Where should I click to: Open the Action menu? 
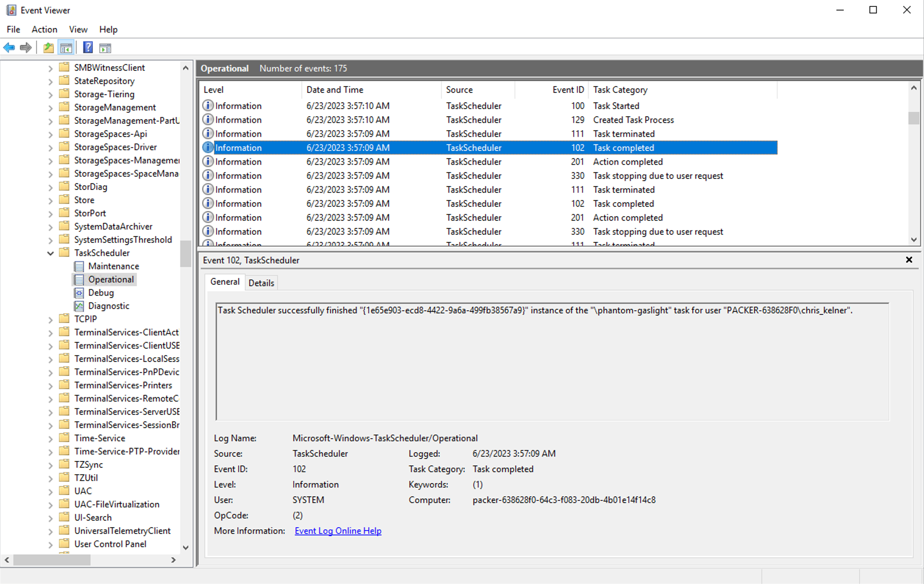click(x=44, y=29)
